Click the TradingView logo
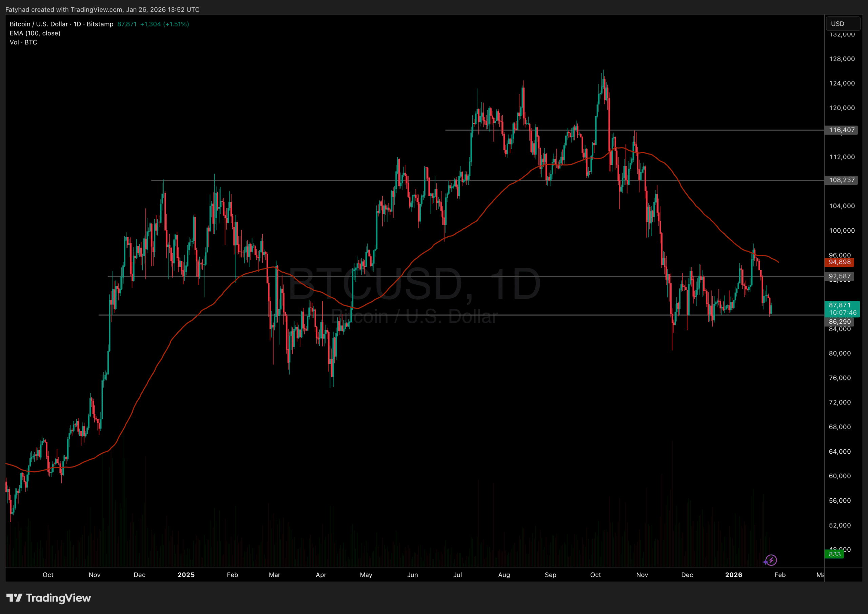Viewport: 868px width, 614px height. coord(49,598)
